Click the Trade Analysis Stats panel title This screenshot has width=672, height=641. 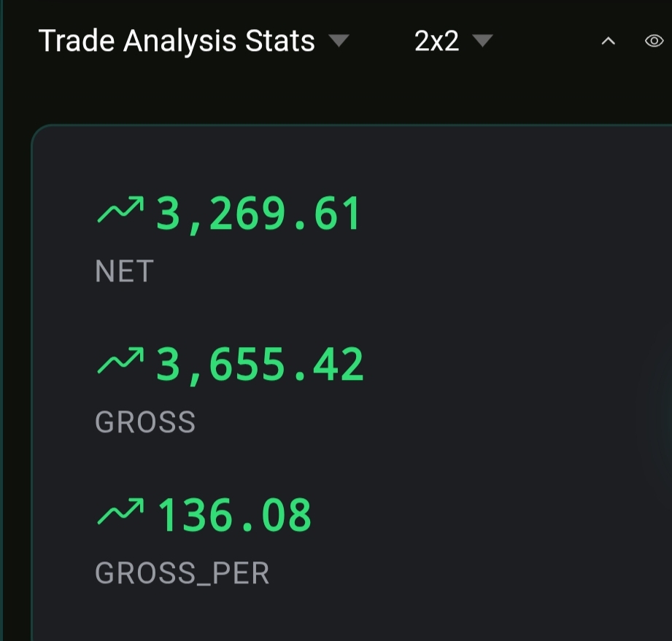[x=177, y=41]
